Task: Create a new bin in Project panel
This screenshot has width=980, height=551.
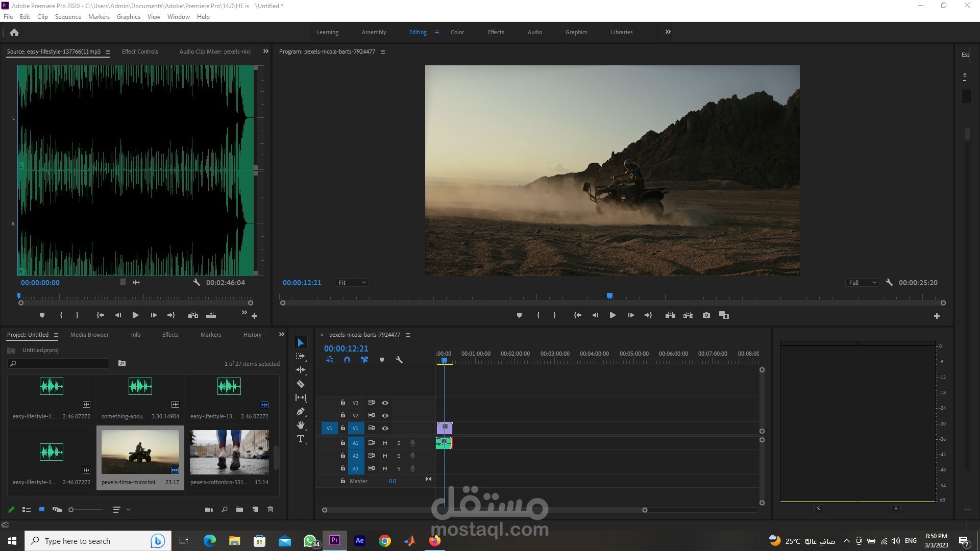Action: [x=239, y=509]
